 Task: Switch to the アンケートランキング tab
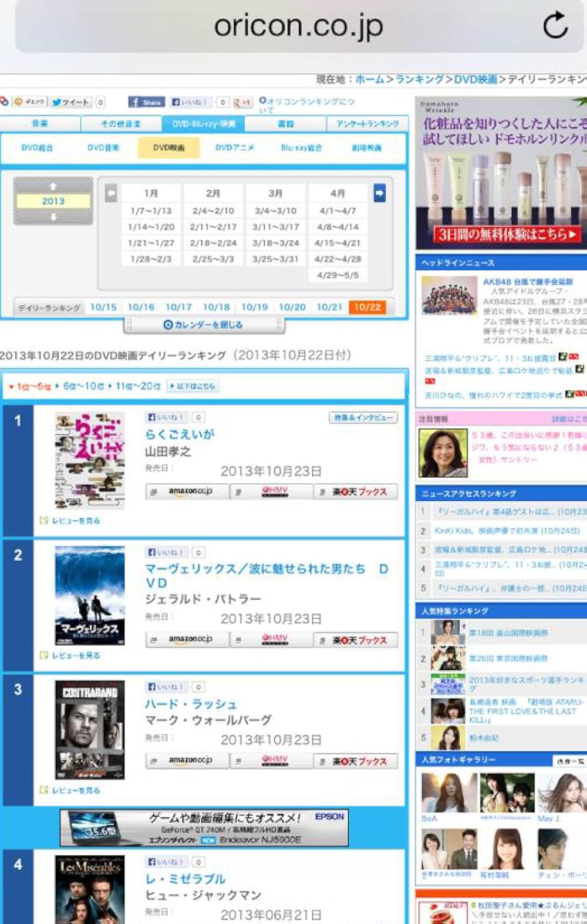point(367,124)
